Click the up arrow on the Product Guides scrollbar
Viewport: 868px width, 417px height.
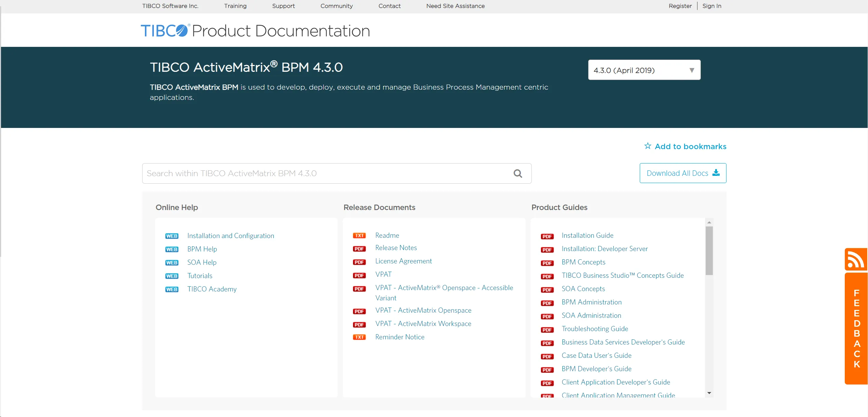tap(709, 222)
